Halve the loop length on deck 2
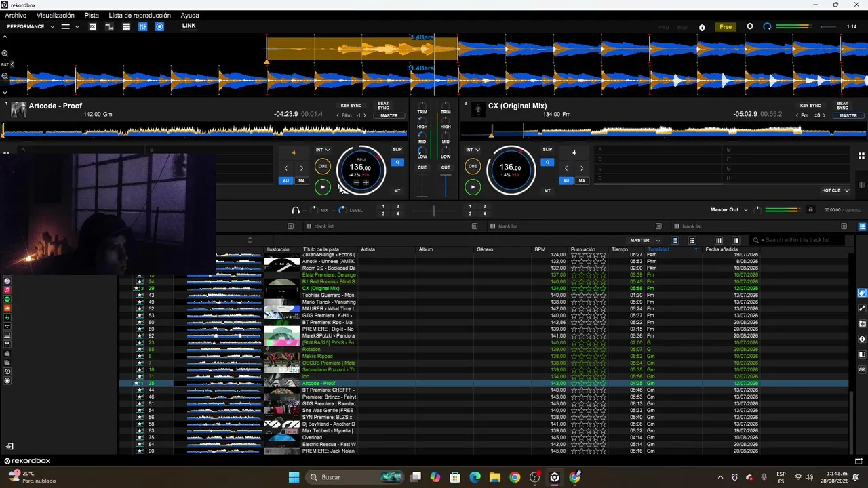868x488 pixels. coord(566,168)
